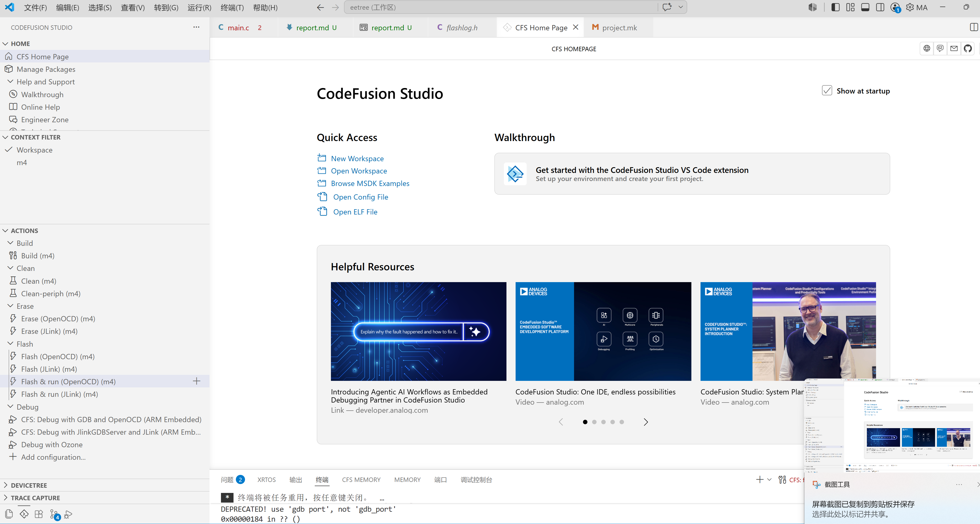Open the CFS MEMORY panel tab

pos(361,480)
